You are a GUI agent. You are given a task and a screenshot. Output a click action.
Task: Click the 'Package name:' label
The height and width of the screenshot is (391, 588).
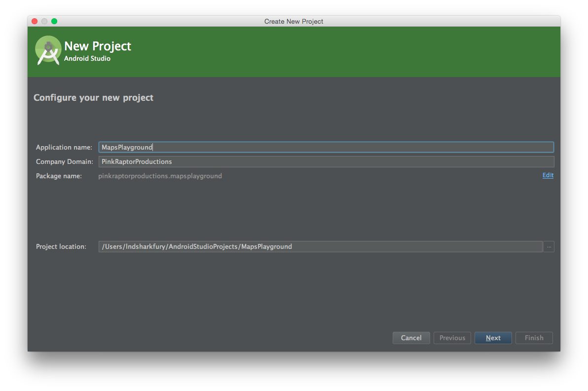coord(59,176)
